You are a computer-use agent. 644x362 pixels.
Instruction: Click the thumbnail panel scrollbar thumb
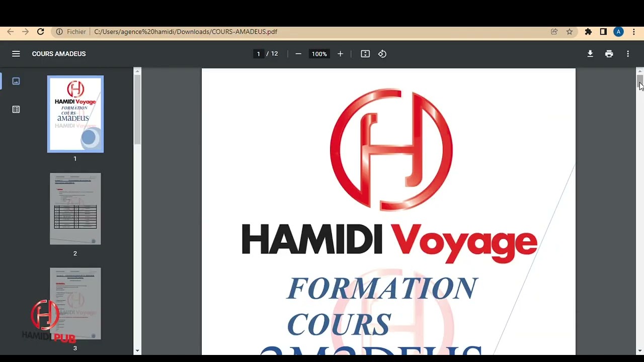pyautogui.click(x=137, y=110)
